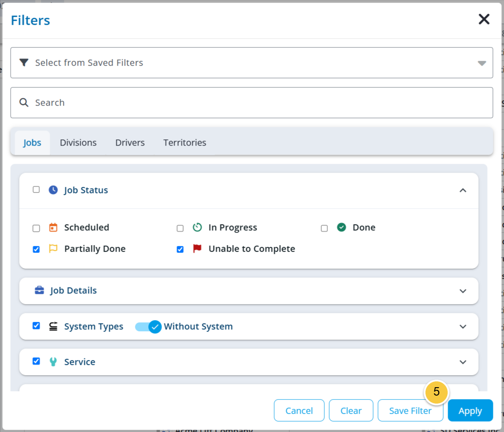The image size is (504, 432).
Task: Check the Scheduled checkbox
Action: click(x=36, y=228)
